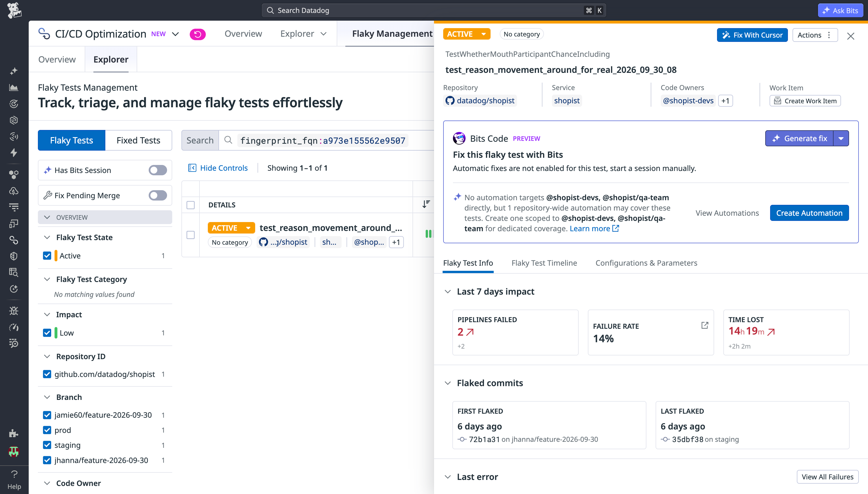The image size is (868, 494).
Task: Open the Bug tracking icon in sidebar
Action: (14, 310)
